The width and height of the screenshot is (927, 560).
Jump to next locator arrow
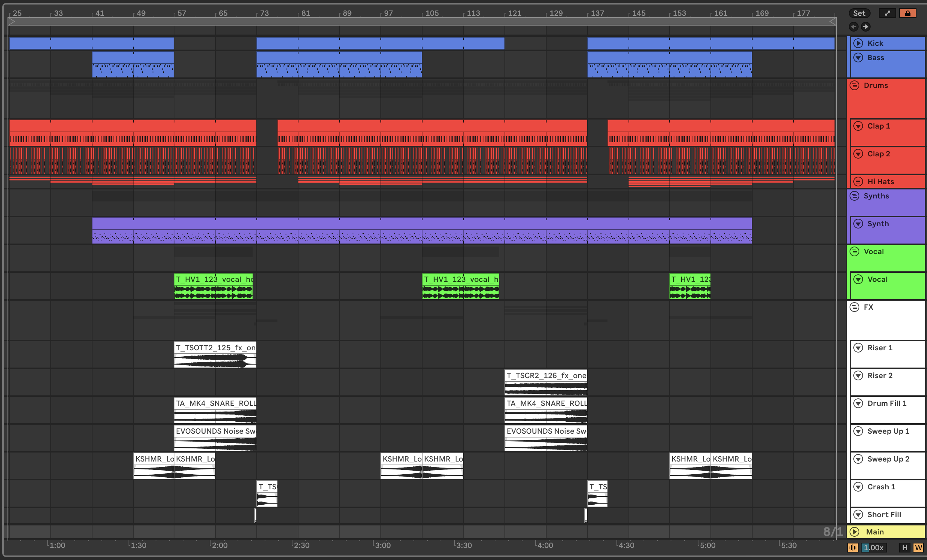866,27
